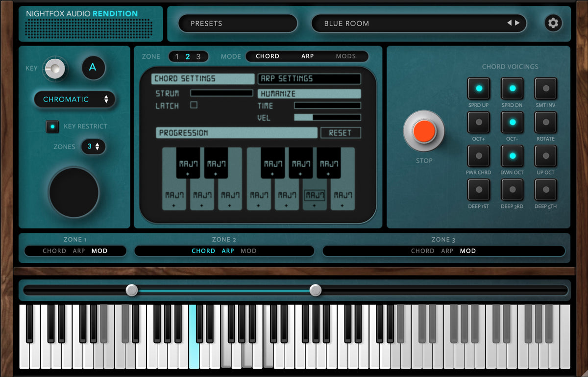Viewport: 588px width, 377px height.
Task: Adjust the STRUM slider bar
Action: [221, 93]
